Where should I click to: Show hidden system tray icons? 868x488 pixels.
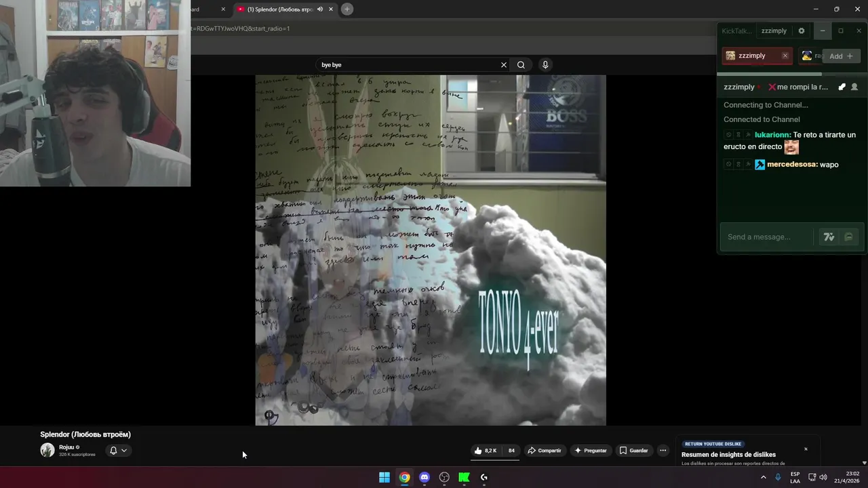pos(763,477)
